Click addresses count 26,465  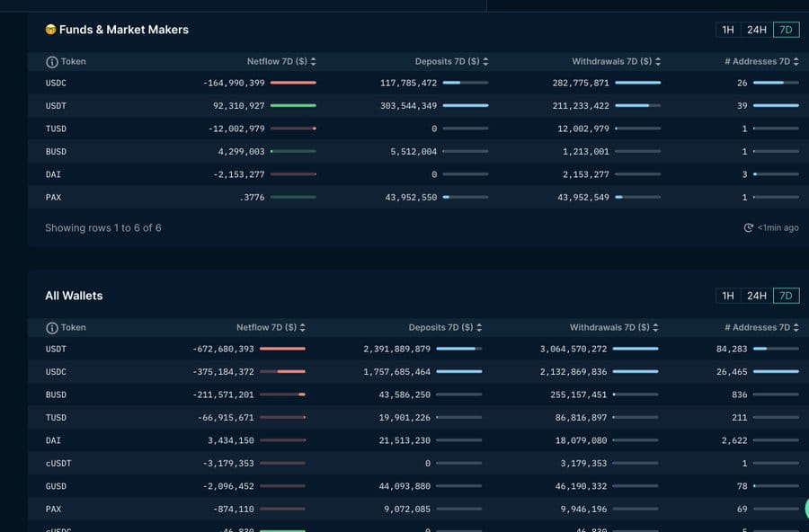(732, 372)
